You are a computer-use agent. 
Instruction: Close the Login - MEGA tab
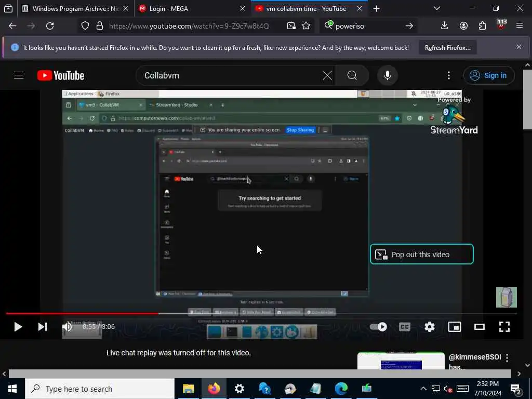pos(243,9)
